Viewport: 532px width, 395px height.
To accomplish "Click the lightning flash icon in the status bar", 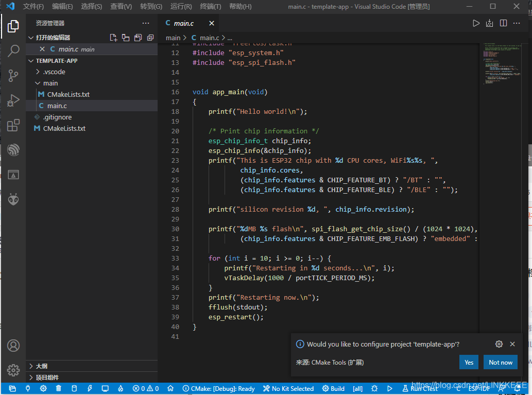I will (90, 388).
